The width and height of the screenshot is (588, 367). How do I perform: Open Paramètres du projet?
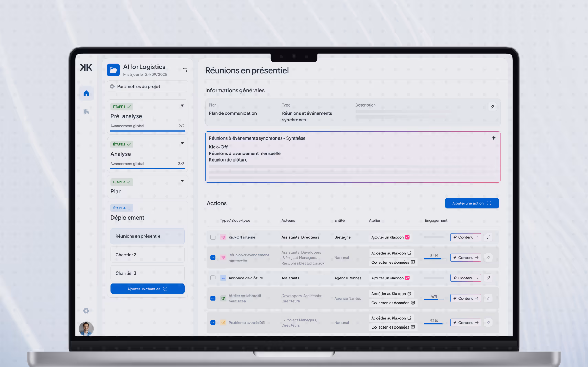[148, 86]
